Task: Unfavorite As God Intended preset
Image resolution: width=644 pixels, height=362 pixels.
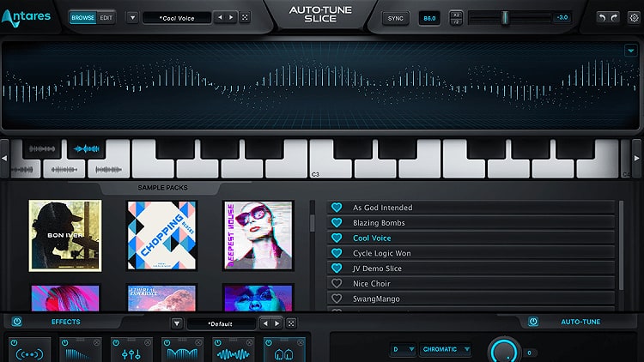Action: pos(337,208)
